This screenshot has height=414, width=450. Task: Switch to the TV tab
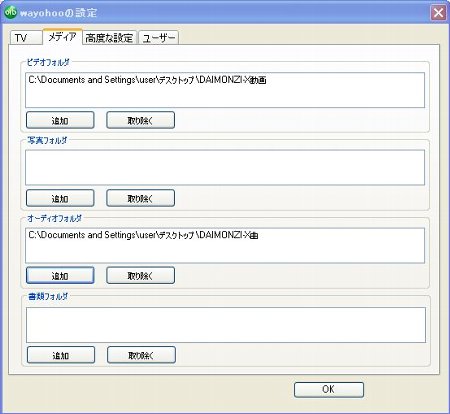click(x=25, y=37)
